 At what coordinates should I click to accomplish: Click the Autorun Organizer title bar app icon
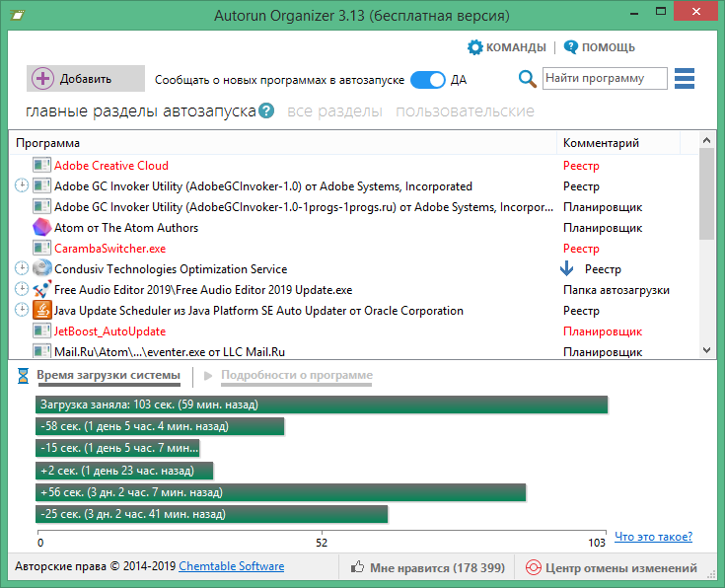pos(18,15)
